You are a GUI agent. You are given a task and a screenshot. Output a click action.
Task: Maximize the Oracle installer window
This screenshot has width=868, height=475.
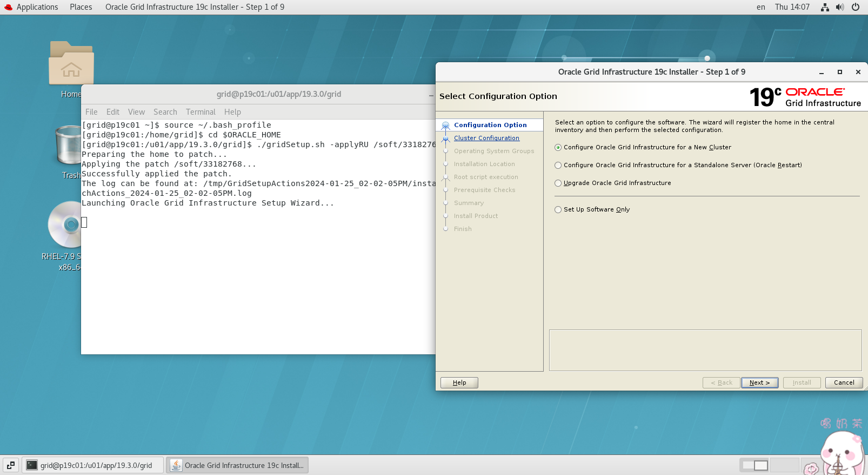pyautogui.click(x=840, y=72)
